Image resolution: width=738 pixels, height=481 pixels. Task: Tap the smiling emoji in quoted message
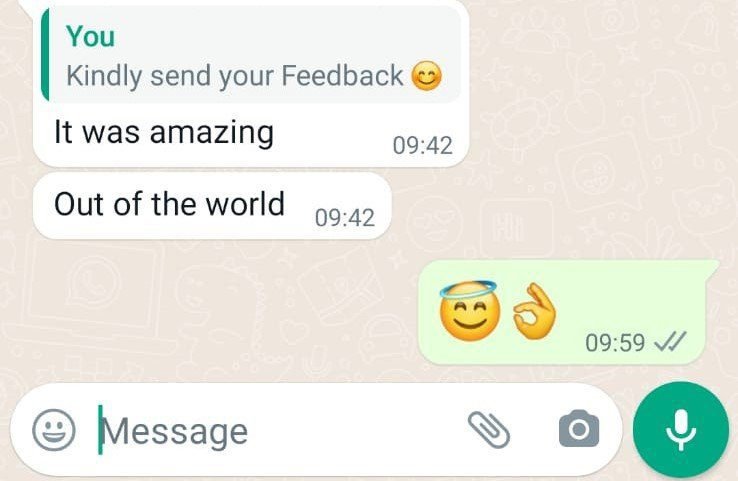pyautogui.click(x=427, y=76)
